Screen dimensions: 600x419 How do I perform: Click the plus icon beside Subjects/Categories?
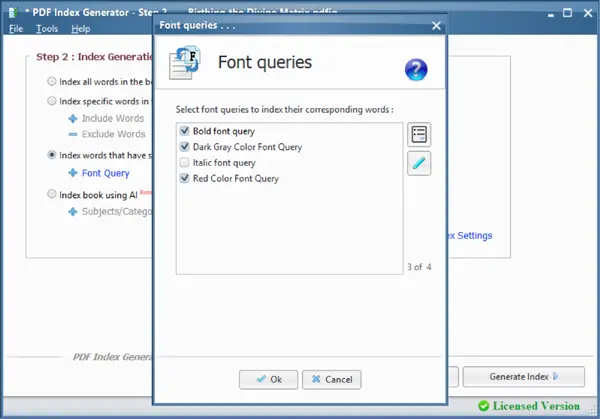73,212
